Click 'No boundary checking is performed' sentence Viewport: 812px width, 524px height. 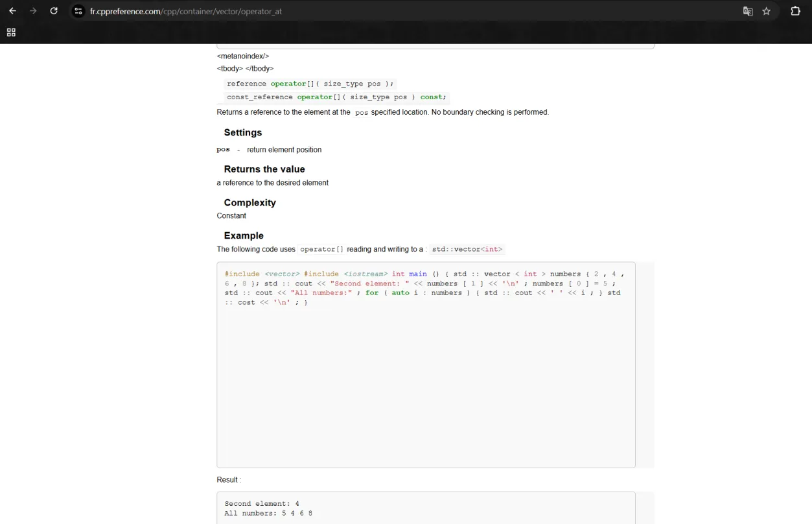point(490,112)
